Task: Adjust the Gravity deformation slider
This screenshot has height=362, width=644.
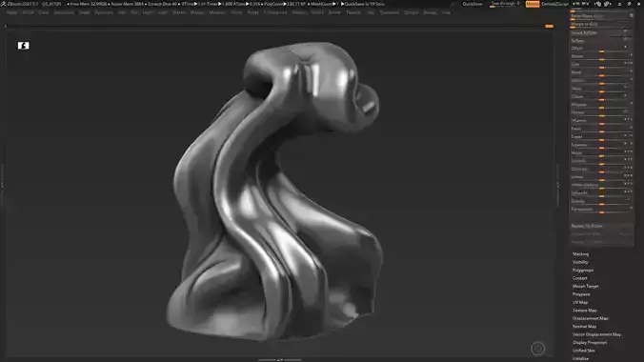Action: pos(602,201)
